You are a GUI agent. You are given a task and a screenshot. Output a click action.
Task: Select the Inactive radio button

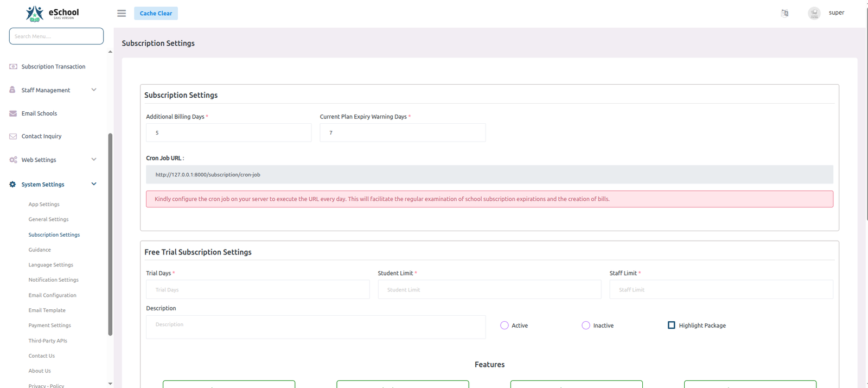(x=586, y=326)
